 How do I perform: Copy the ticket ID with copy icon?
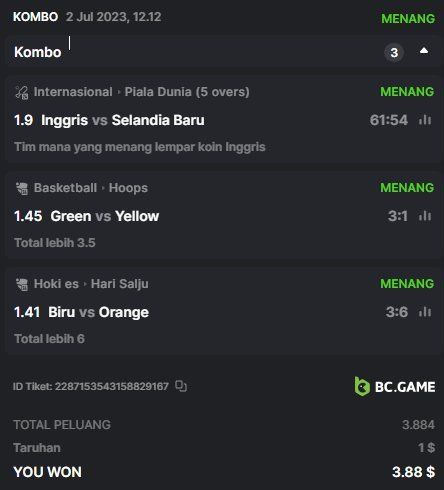[x=181, y=386]
